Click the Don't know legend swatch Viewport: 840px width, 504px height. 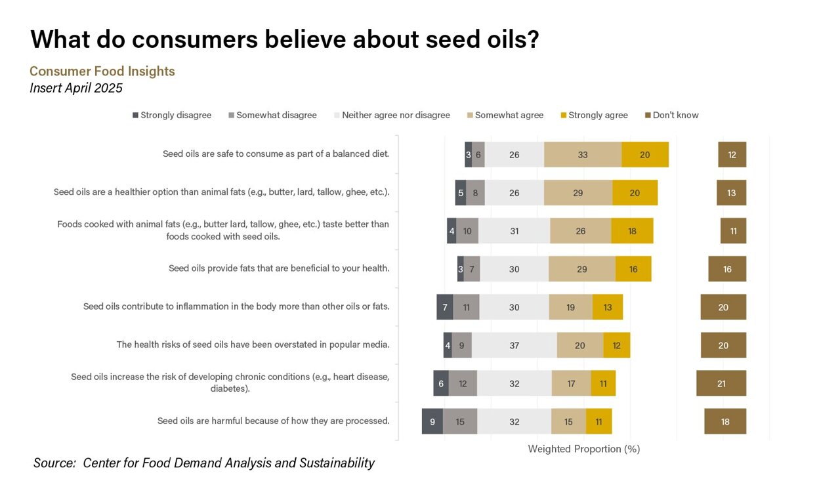tap(648, 115)
